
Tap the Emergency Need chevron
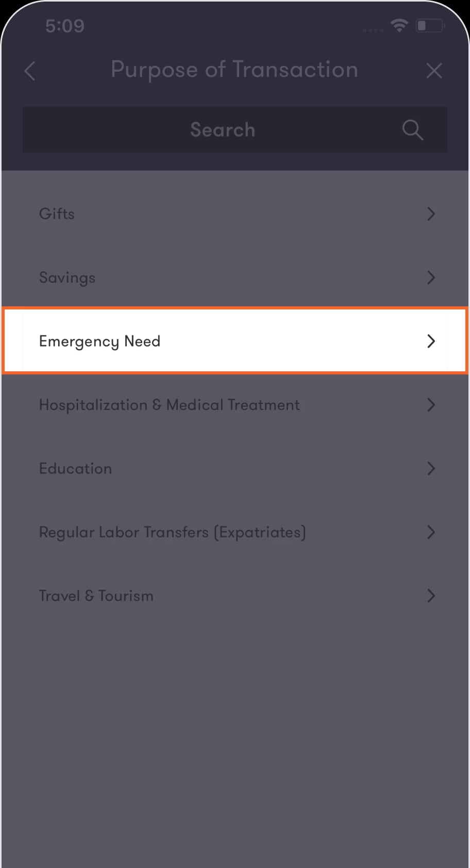(x=431, y=341)
